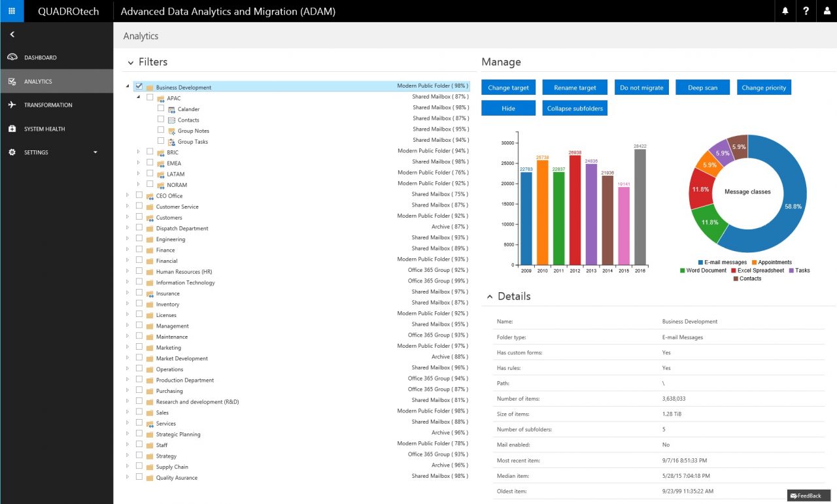Screen dimensions: 837x504
Task: Open the user account icon
Action: coord(827,11)
